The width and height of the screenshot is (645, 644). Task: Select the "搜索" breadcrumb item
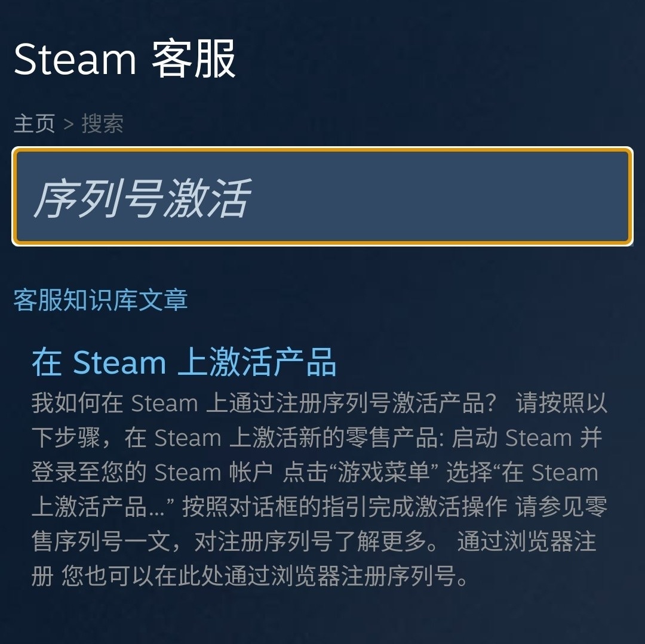102,124
